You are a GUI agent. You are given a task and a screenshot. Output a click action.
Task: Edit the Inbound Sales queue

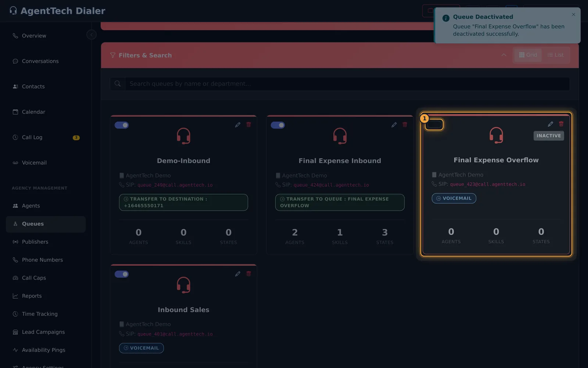[238, 274]
